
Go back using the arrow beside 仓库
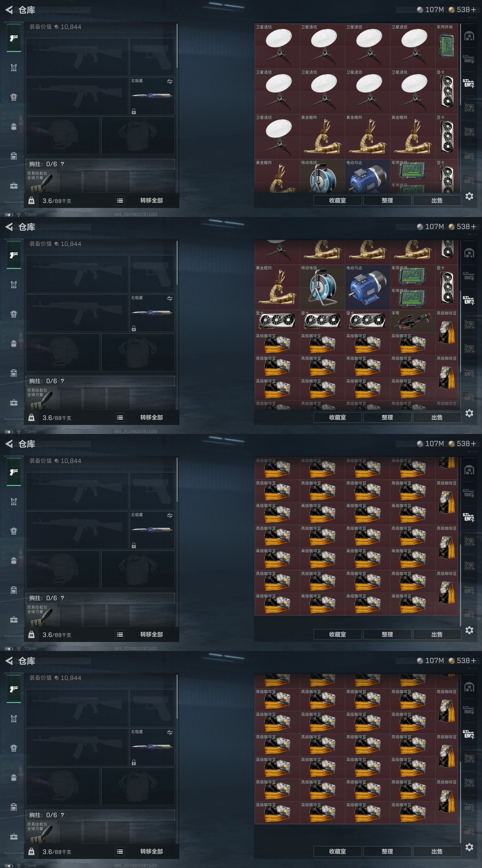(x=9, y=10)
